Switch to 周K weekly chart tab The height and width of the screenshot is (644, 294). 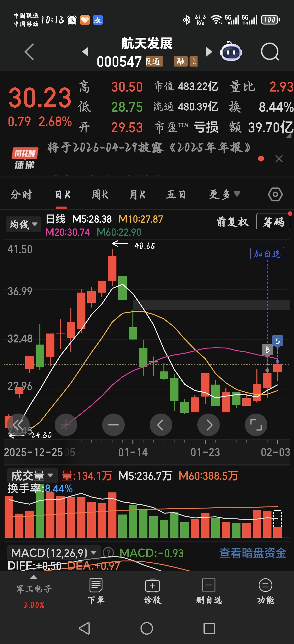point(100,195)
